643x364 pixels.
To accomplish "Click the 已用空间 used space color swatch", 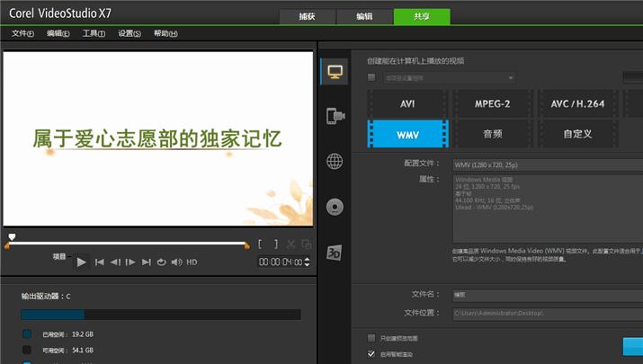I will pyautogui.click(x=27, y=334).
